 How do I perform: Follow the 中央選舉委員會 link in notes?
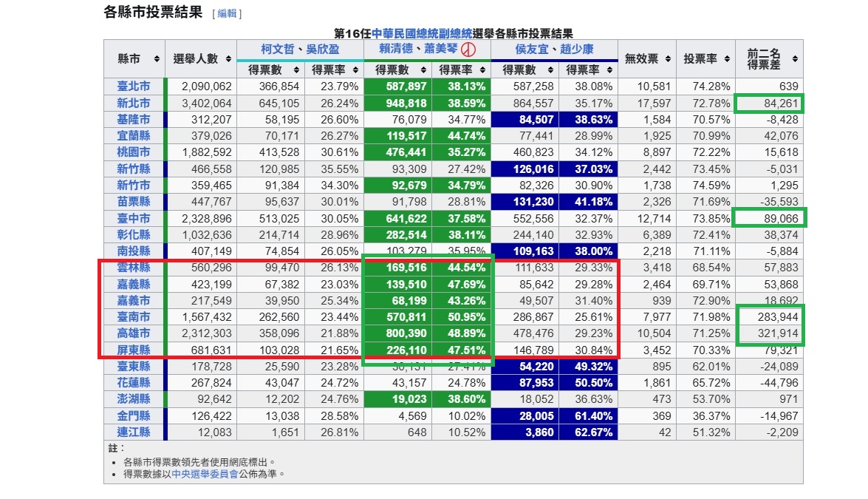click(205, 474)
